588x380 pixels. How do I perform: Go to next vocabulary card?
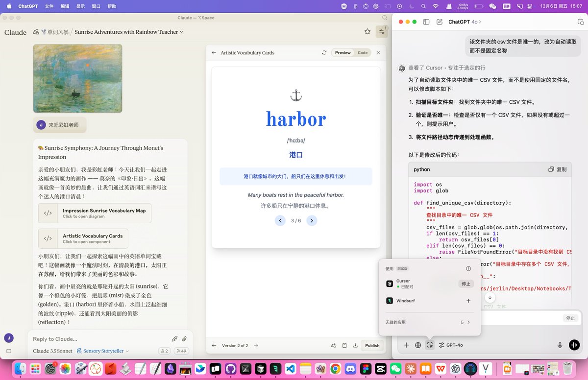click(312, 220)
